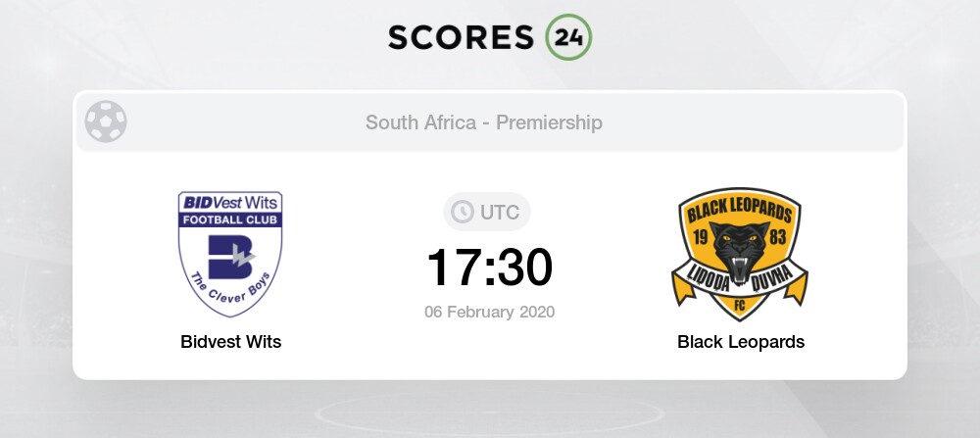Click the clock icon beside UTC
The image size is (980, 438).
[460, 212]
